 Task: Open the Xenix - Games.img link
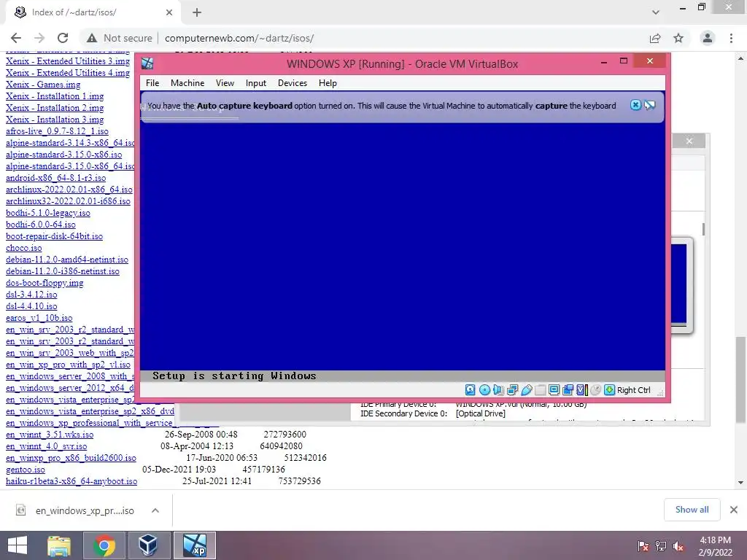(43, 85)
